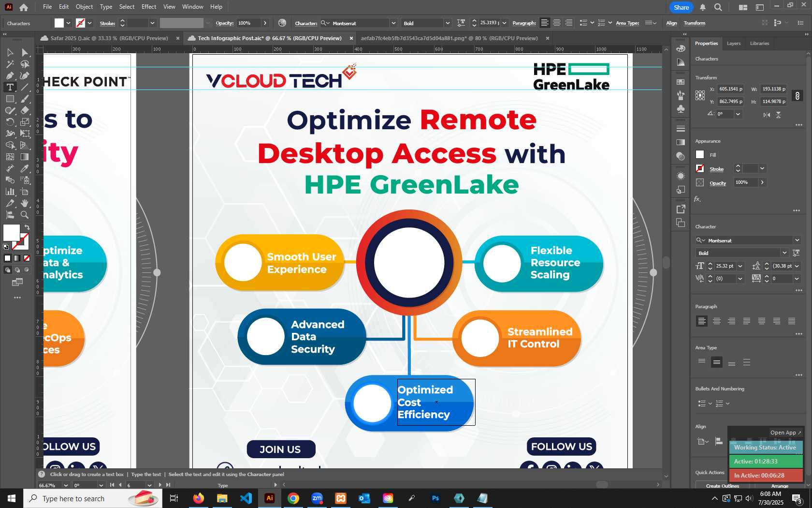812x508 pixels.
Task: Select the Direct Selection tool
Action: (25, 52)
